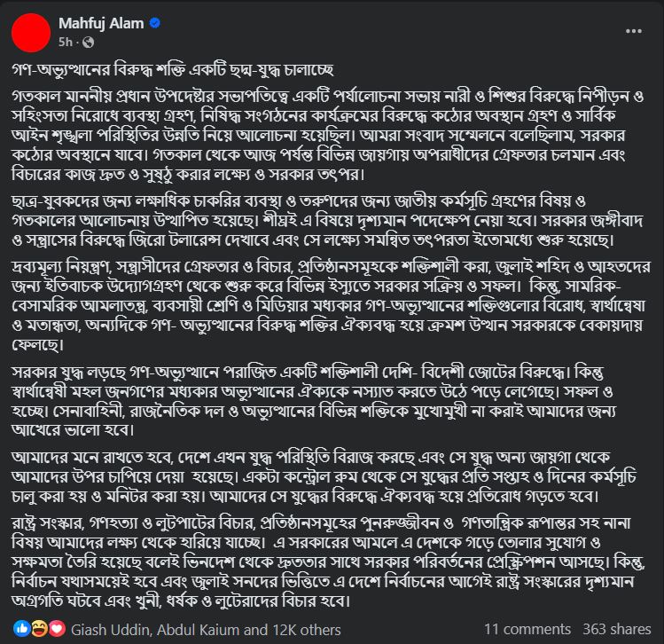This screenshot has width=664, height=644.
Task: Open the three-dot post options menu
Action: [x=634, y=30]
